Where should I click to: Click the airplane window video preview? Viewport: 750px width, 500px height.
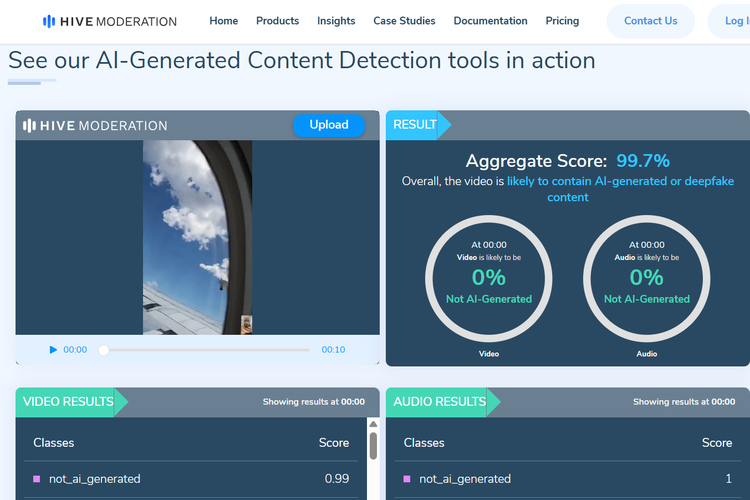(197, 237)
